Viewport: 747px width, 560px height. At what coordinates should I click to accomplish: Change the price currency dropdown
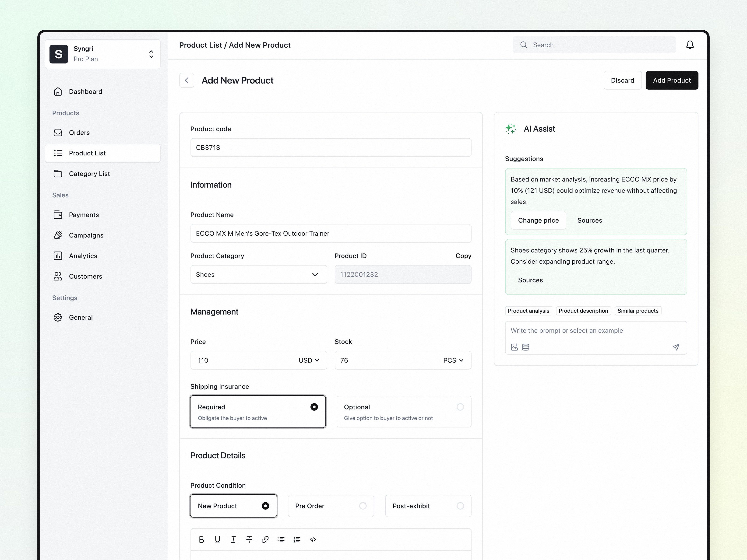click(x=308, y=360)
